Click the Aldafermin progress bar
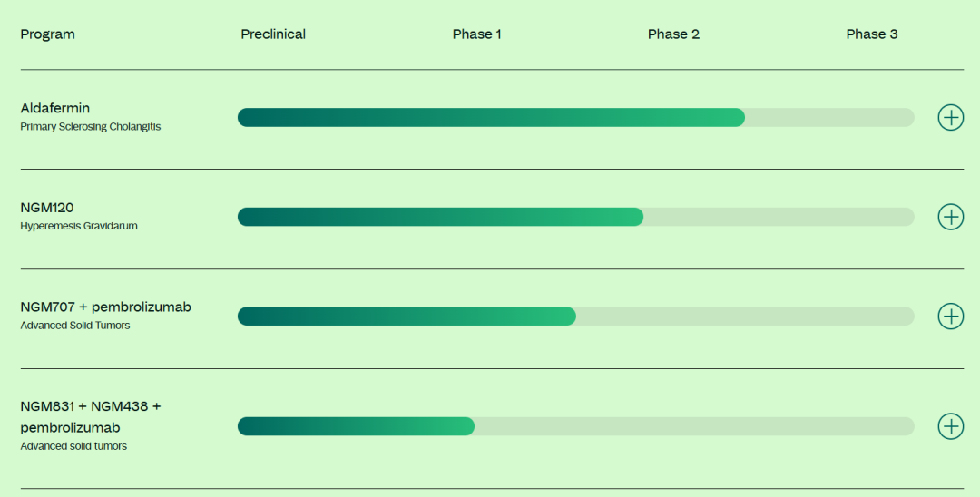 490,118
